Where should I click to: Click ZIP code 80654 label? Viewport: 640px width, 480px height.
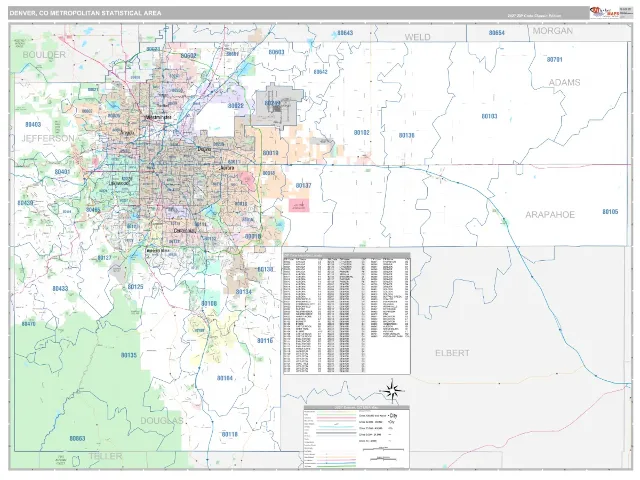click(x=497, y=33)
